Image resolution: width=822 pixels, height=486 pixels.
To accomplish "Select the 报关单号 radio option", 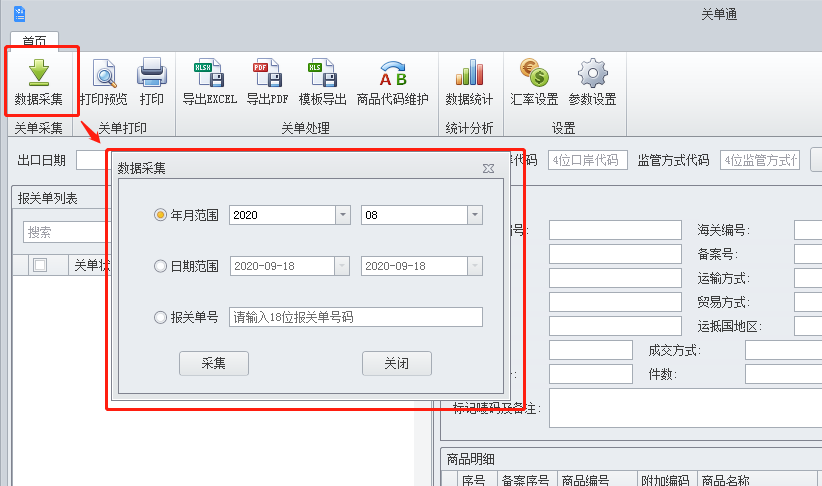I will (x=160, y=317).
